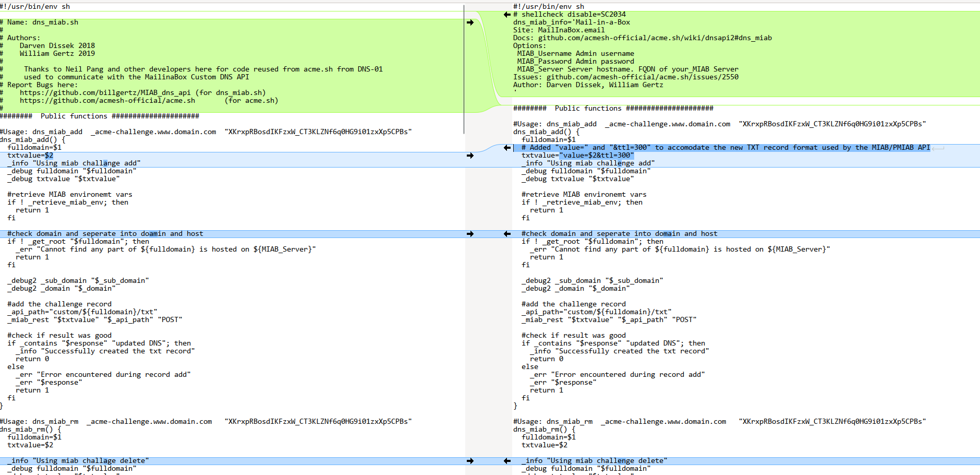This screenshot has height=475, width=980.
Task: Click 'Thanks to Neil Pang' comment line
Action: 203,69
